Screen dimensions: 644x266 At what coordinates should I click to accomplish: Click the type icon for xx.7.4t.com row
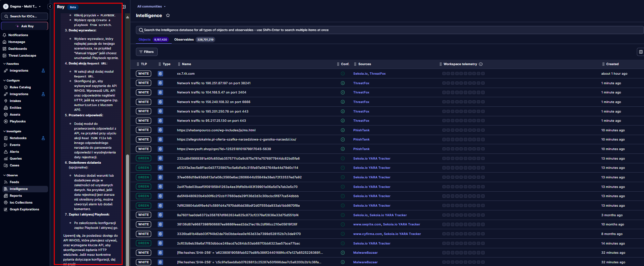[160, 74]
